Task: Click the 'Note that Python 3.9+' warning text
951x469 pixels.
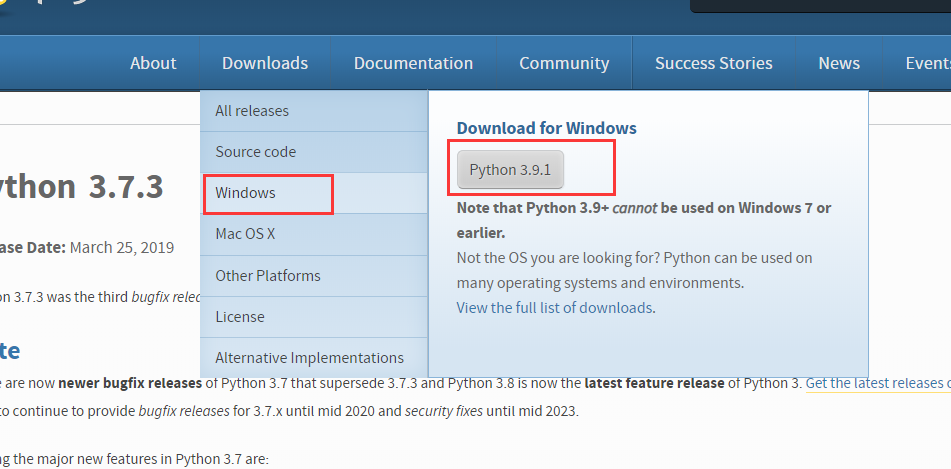Action: tap(644, 220)
